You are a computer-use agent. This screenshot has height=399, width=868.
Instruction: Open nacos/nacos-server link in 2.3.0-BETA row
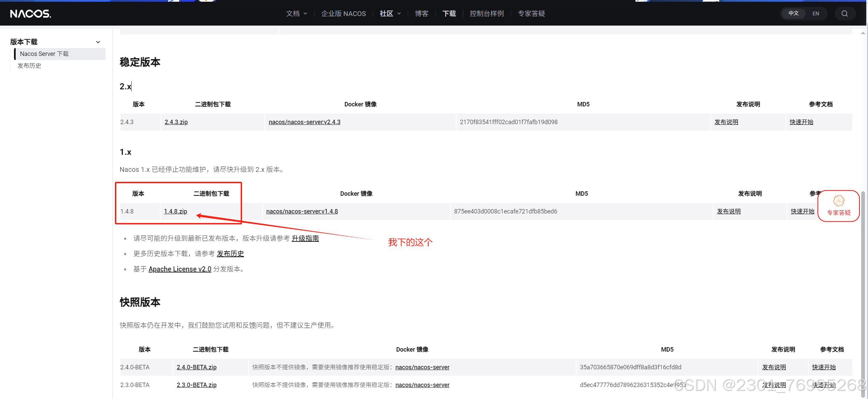pos(422,385)
